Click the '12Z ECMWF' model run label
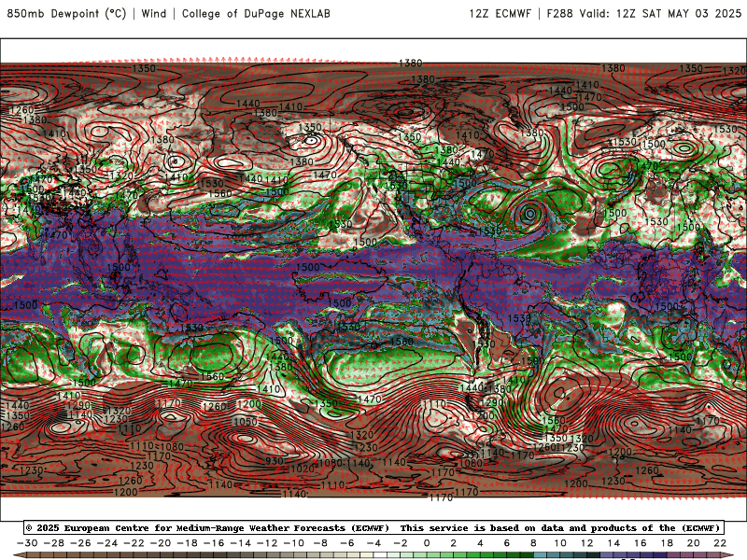747x560 pixels. [500, 13]
